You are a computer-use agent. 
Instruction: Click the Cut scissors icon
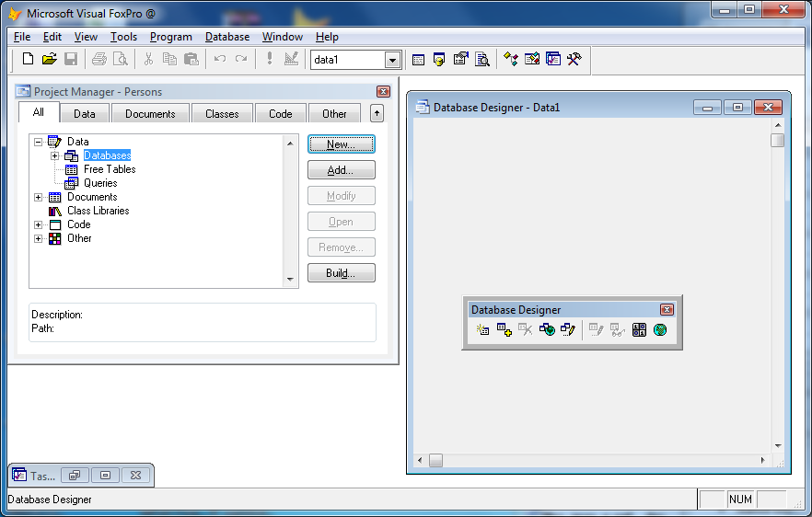click(148, 59)
